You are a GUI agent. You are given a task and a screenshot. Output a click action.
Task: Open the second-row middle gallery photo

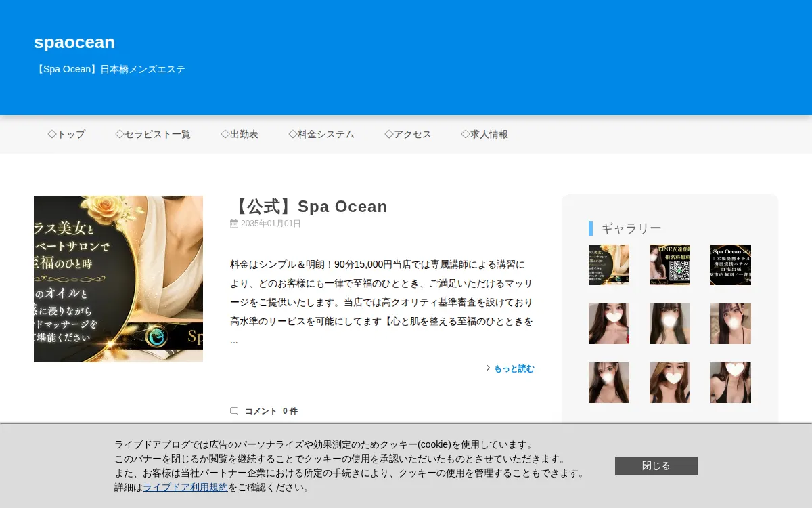coord(670,324)
